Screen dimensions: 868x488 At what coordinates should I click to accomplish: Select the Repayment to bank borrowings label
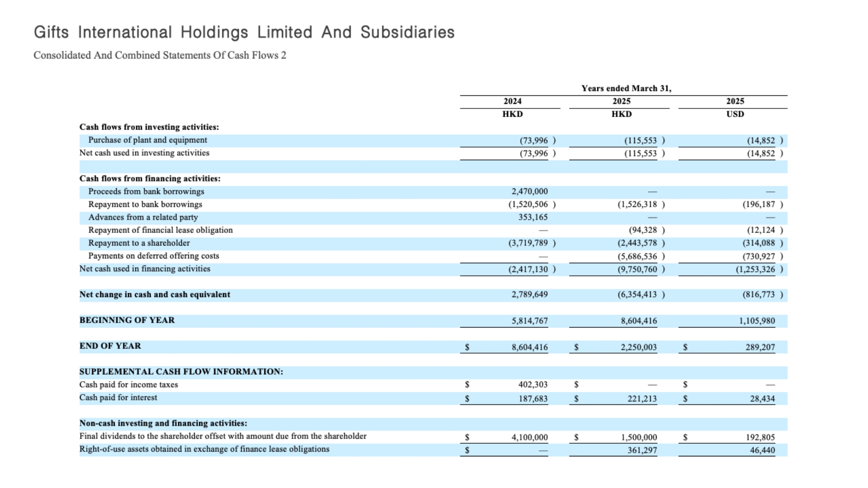(x=145, y=204)
